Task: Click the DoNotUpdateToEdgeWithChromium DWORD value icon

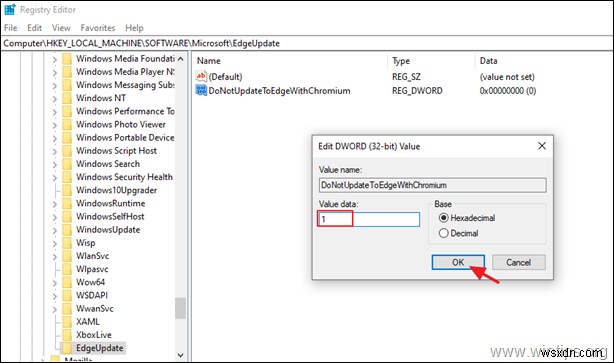Action: (201, 90)
